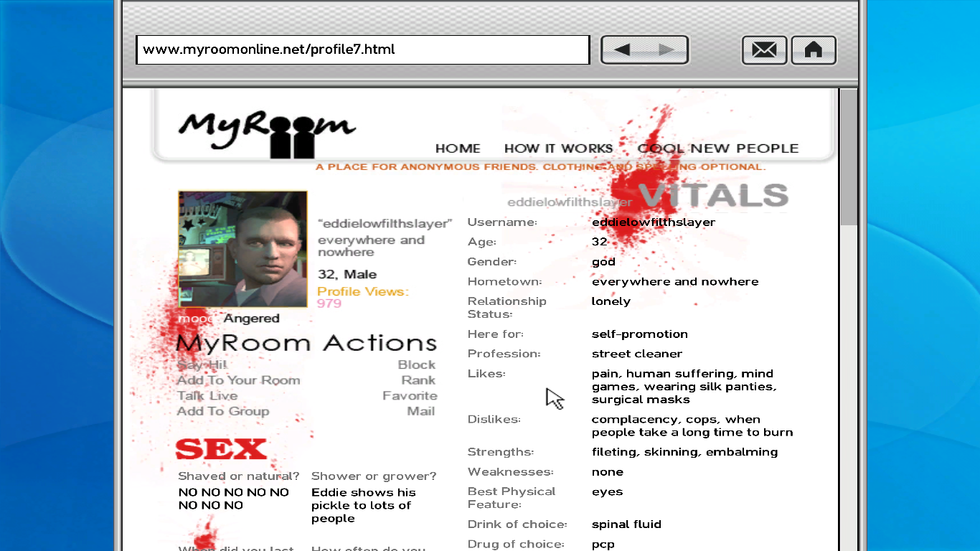Click the Talk Live link
This screenshot has height=551, width=980.
207,396
